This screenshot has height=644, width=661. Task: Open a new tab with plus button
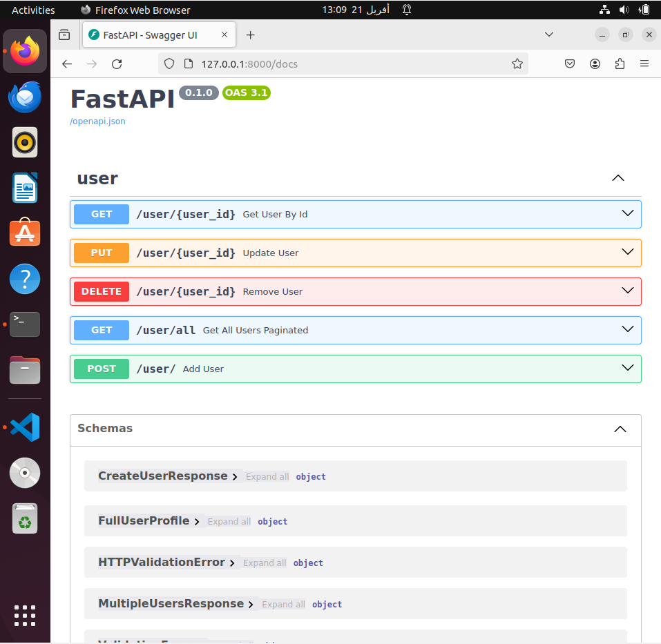[x=251, y=35]
